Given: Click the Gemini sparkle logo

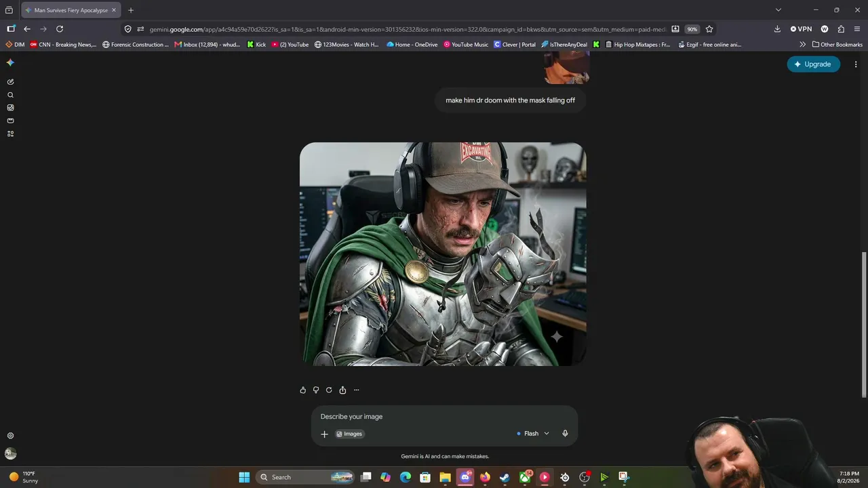Looking at the screenshot, I should coord(10,62).
